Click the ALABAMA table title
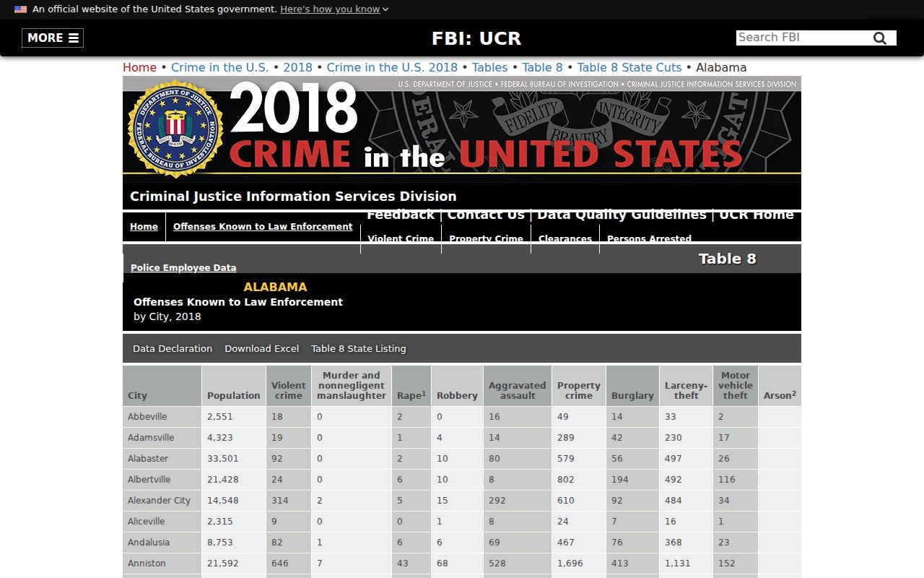The height and width of the screenshot is (578, 924). [275, 287]
